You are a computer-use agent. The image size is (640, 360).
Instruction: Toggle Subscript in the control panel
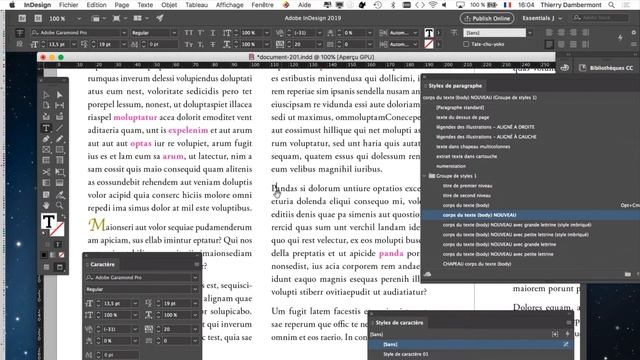coord(201,44)
